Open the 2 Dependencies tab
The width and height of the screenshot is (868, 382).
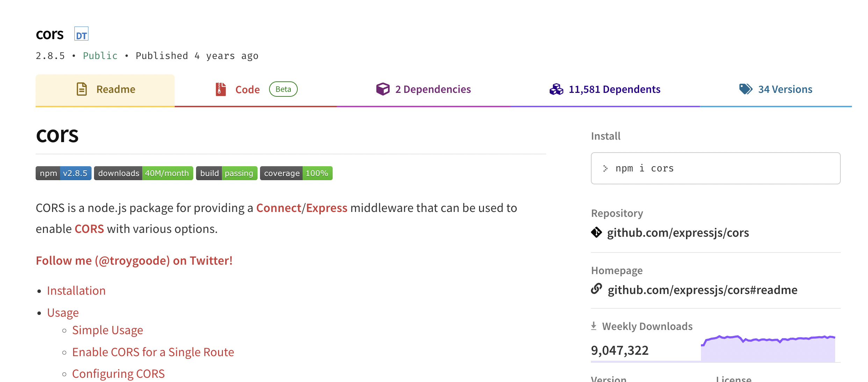tap(433, 89)
